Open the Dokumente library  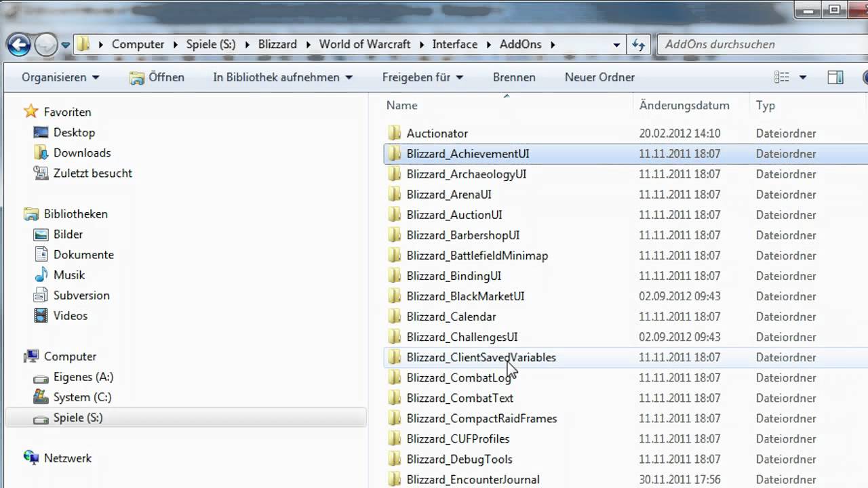pos(83,255)
